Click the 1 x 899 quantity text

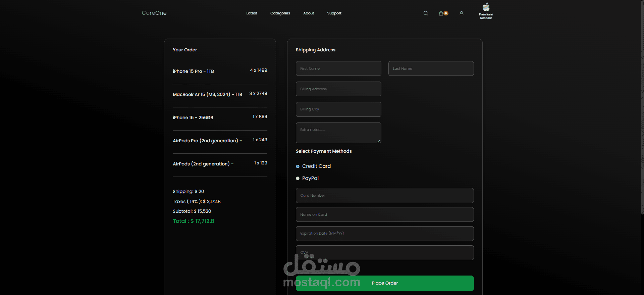tap(260, 117)
